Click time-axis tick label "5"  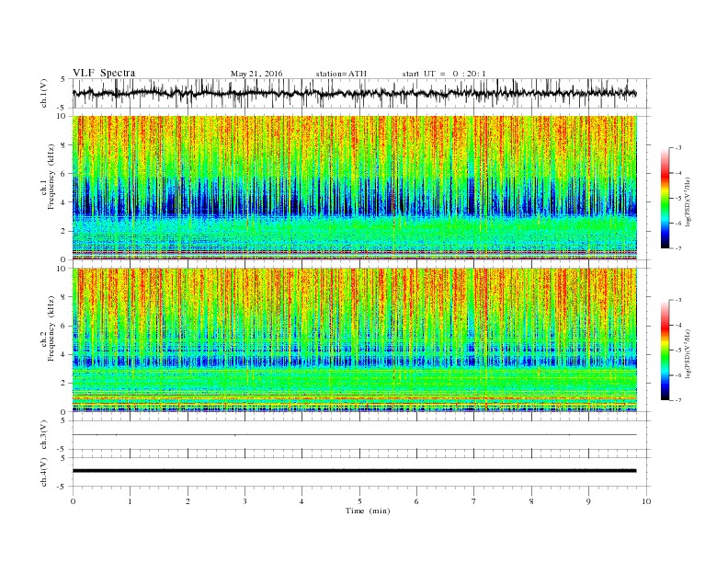pos(359,501)
